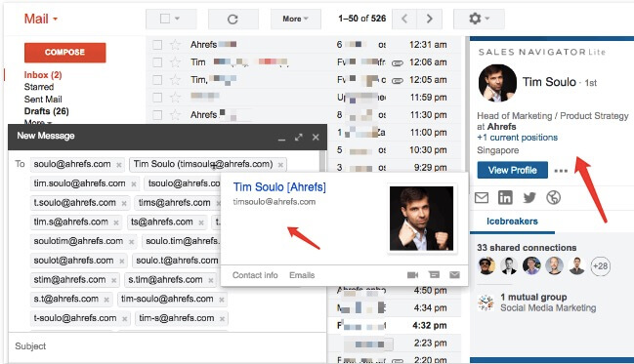
Task: Check the box for 12:31 am Ahrefs email
Action: pyautogui.click(x=157, y=45)
